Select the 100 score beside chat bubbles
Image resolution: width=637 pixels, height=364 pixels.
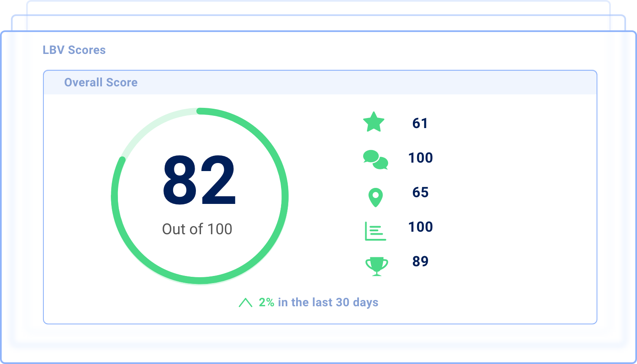420,158
